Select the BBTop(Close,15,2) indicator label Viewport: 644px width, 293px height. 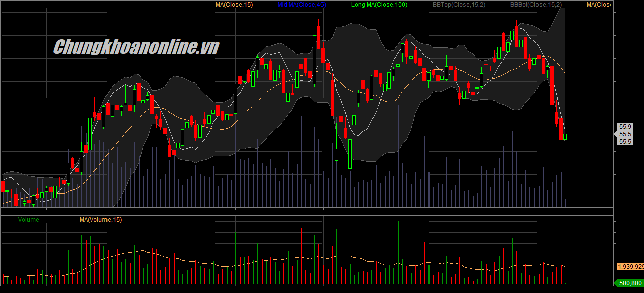coord(458,5)
